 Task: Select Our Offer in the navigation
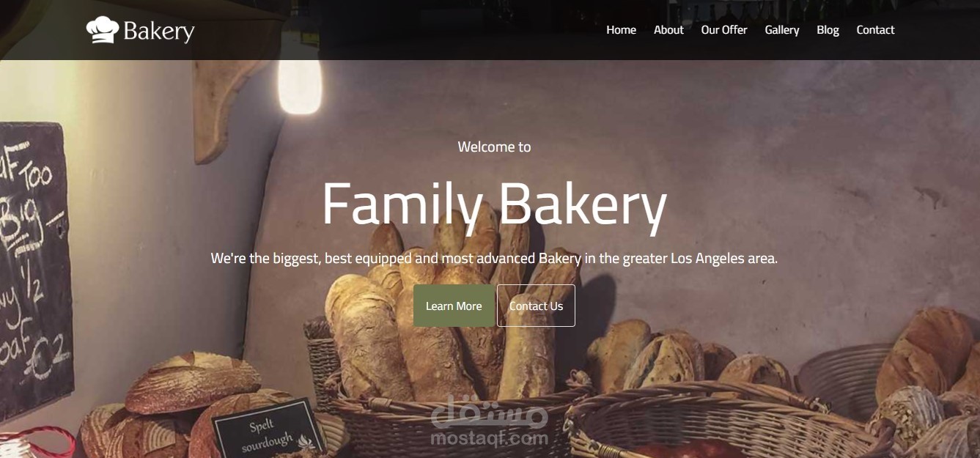[724, 30]
